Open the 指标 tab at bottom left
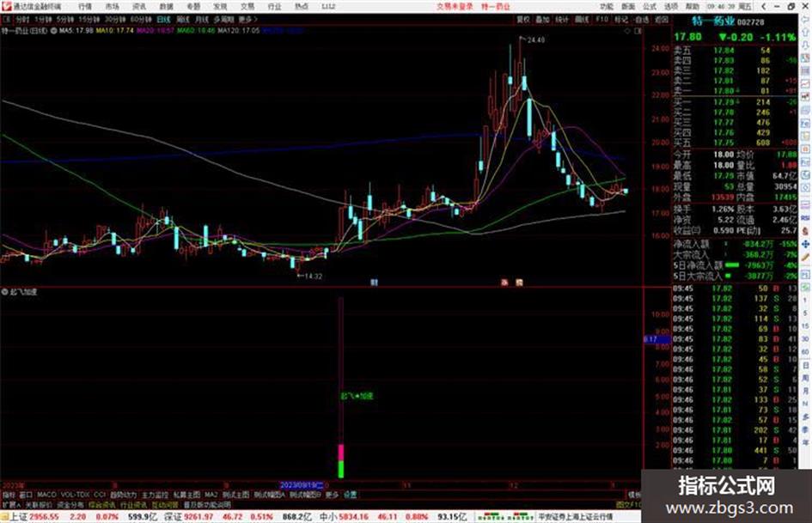 pos(9,495)
